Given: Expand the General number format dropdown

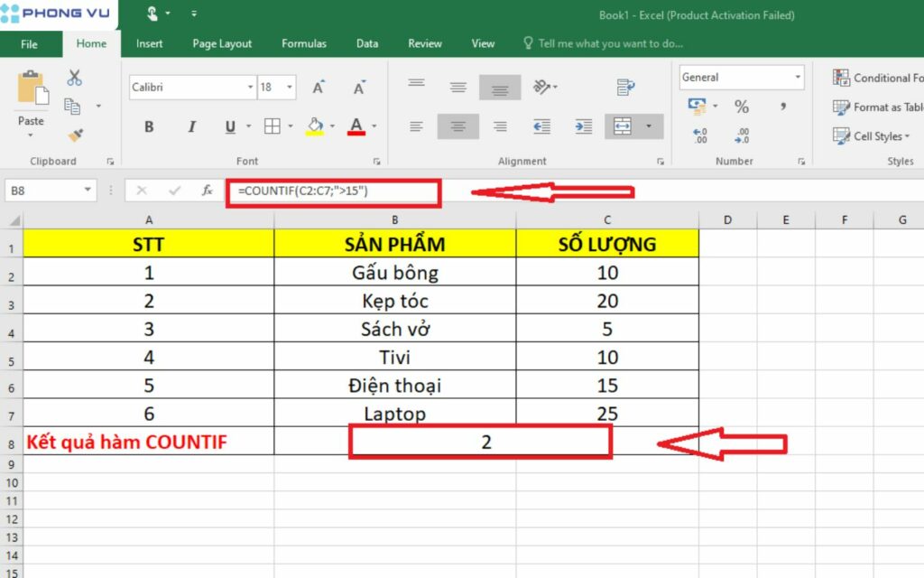Looking at the screenshot, I should [x=798, y=78].
